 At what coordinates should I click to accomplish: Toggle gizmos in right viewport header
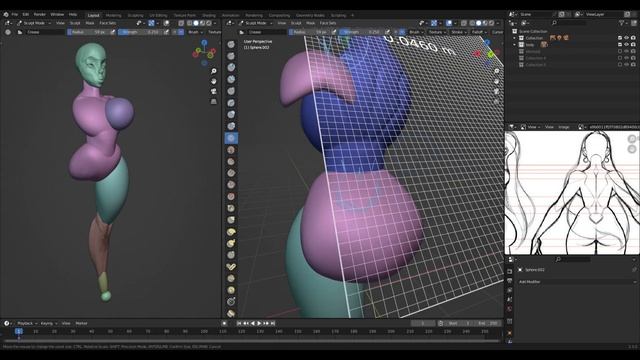(x=434, y=23)
